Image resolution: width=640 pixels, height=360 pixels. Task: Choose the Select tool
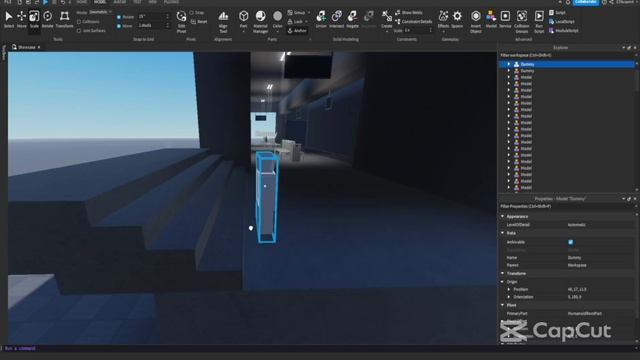pyautogui.click(x=9, y=19)
